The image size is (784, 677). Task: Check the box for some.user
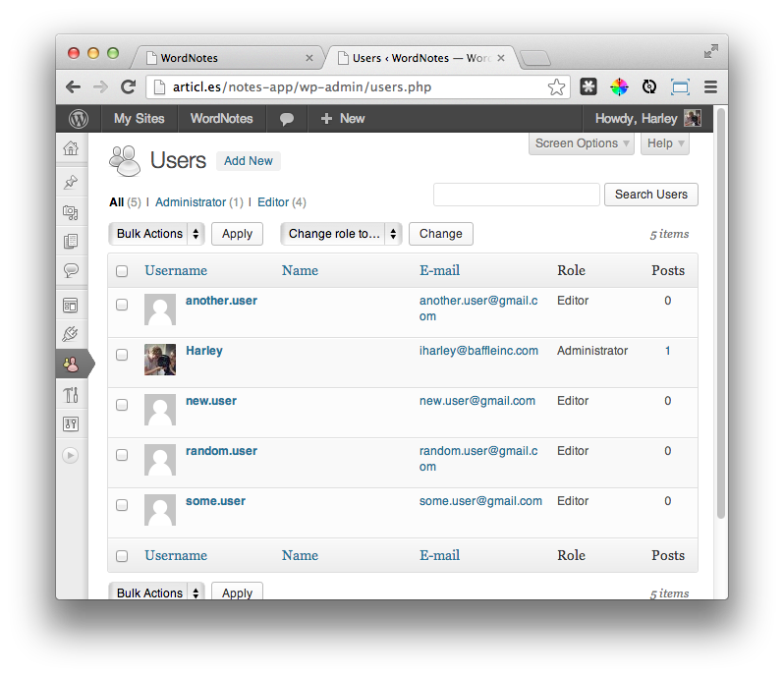pos(122,505)
